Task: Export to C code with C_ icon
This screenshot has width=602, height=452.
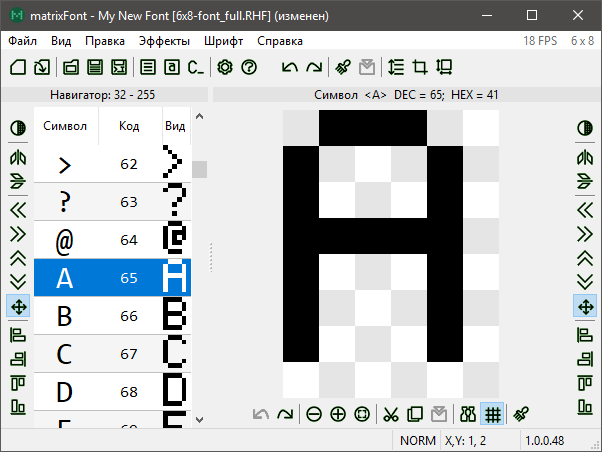Action: tap(195, 67)
